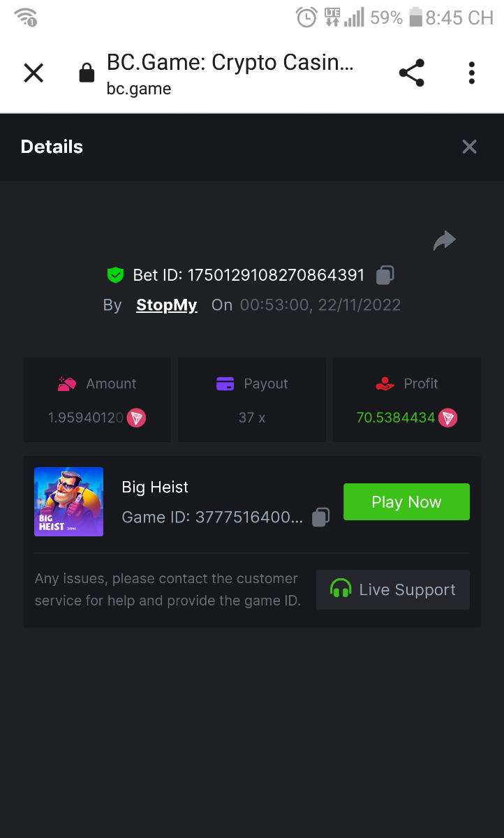
Task: Tap the site security lock icon
Action: click(87, 73)
